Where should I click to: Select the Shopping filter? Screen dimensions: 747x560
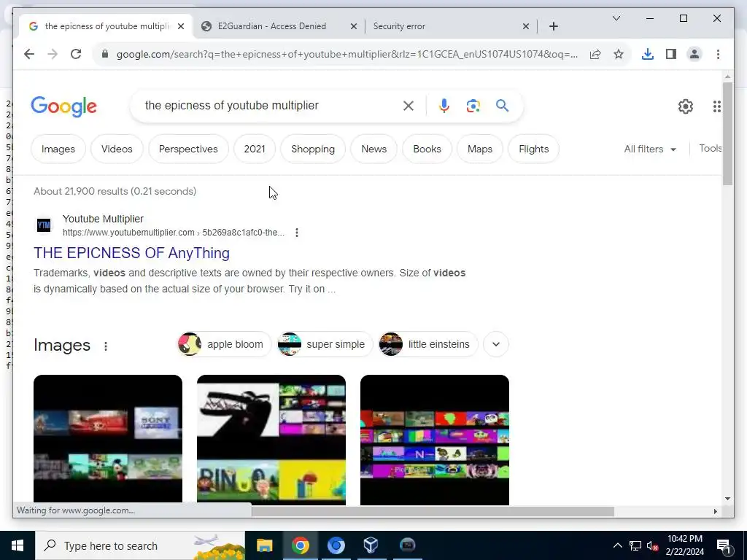click(313, 149)
